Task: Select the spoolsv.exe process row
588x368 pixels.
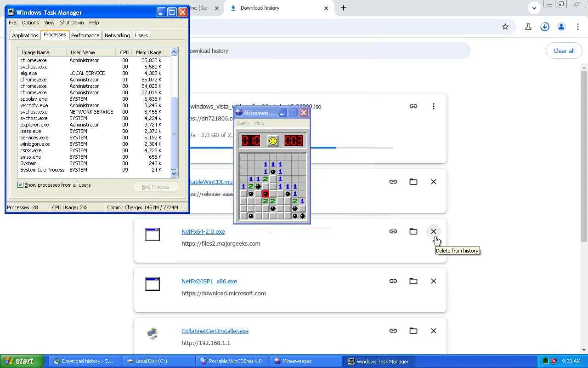Action: [94, 99]
